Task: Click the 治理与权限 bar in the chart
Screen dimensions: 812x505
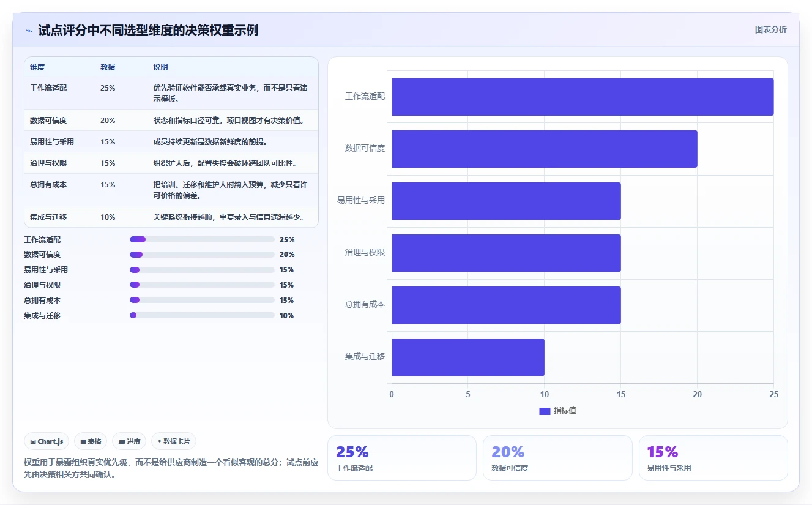Action: [x=506, y=253]
